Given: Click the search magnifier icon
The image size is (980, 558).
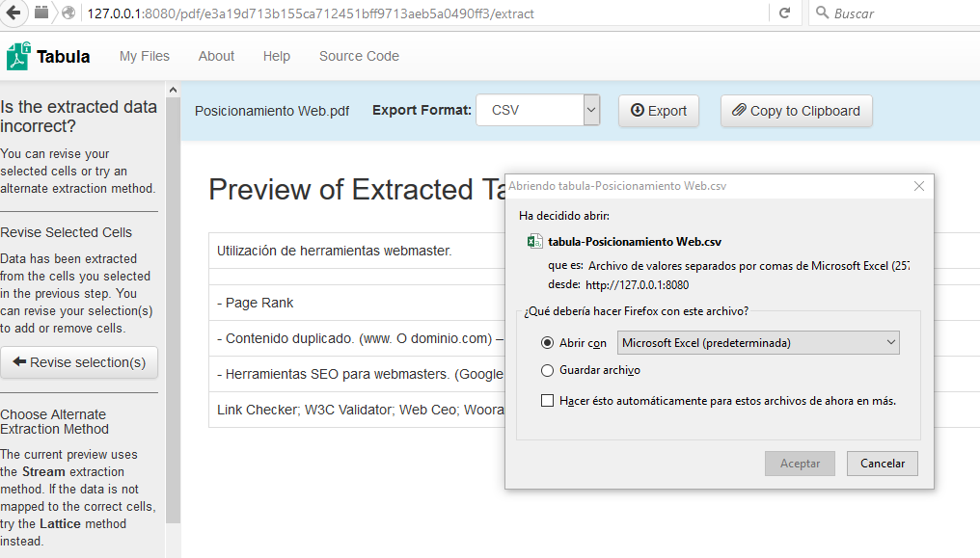Looking at the screenshot, I should 823,13.
